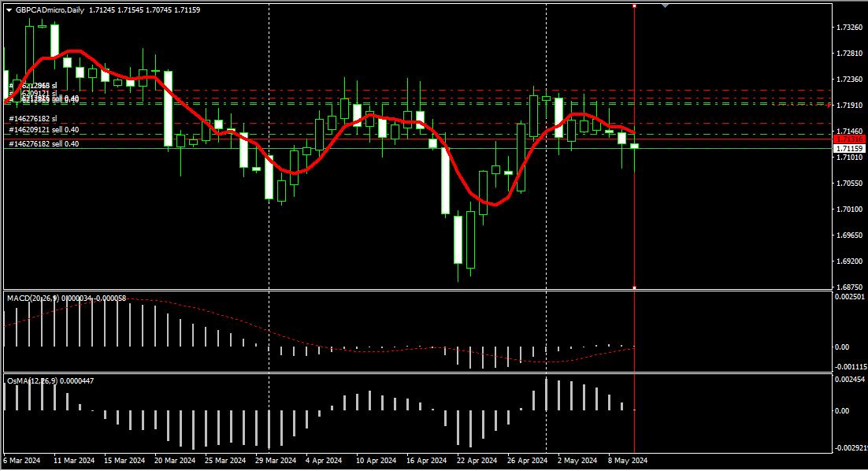Click the 8 May 2024 date label
868x471 pixels.
(628, 461)
